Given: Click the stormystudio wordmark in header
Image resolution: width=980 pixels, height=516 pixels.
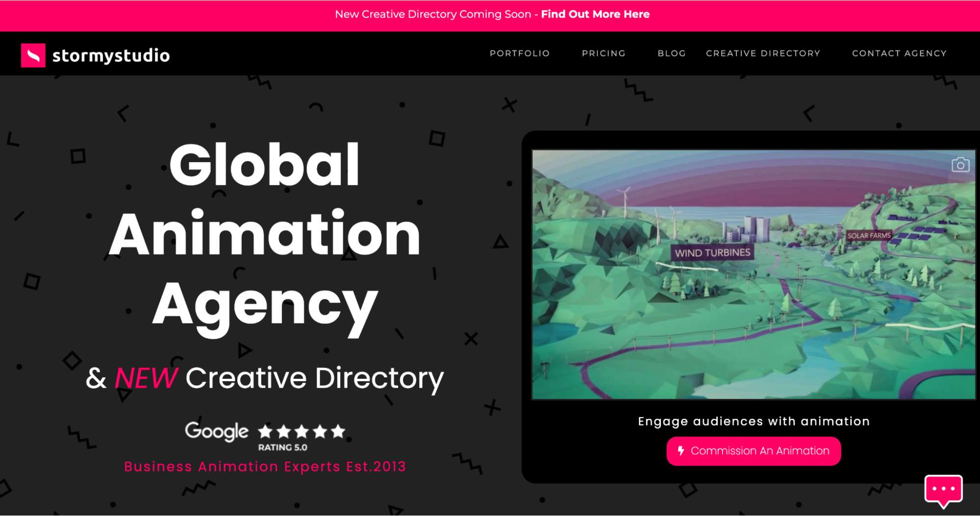Looking at the screenshot, I should click(111, 55).
